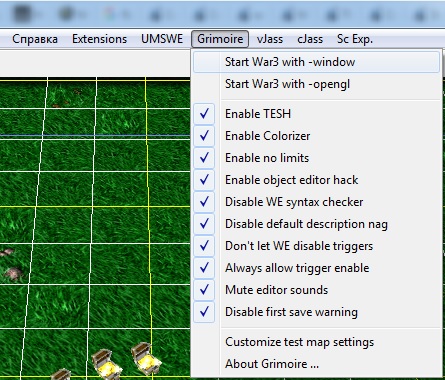Open About Grimoire dialog
This screenshot has width=445, height=380.
click(316, 364)
